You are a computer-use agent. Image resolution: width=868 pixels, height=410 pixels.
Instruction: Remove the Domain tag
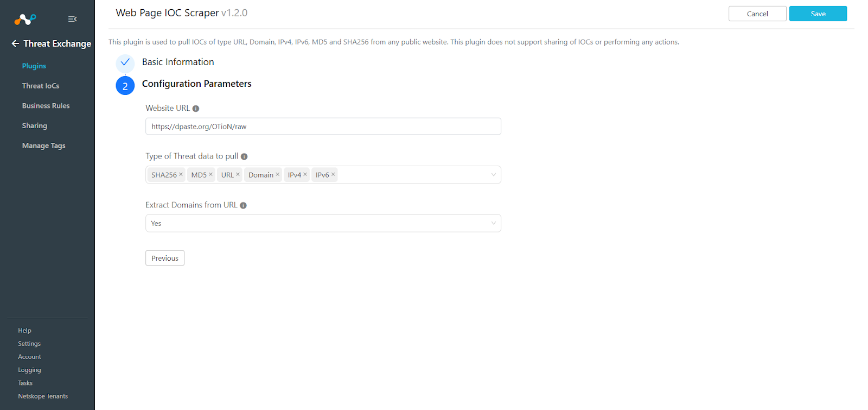pos(277,174)
